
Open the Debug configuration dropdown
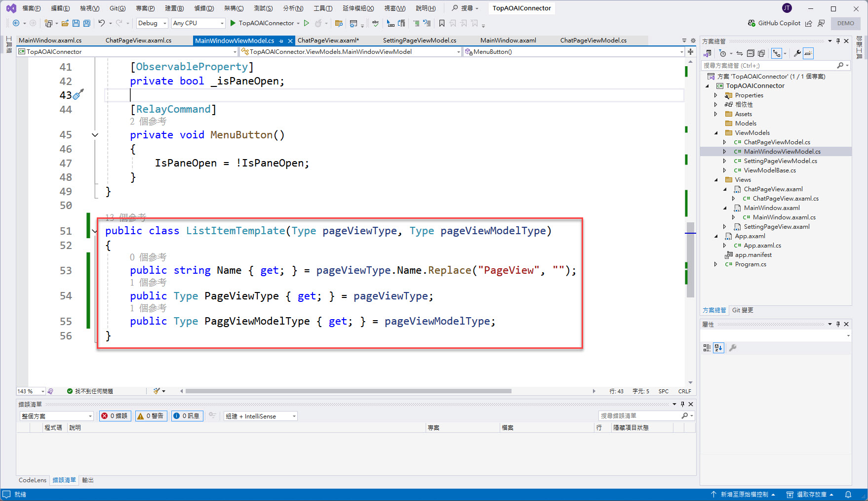coord(152,23)
